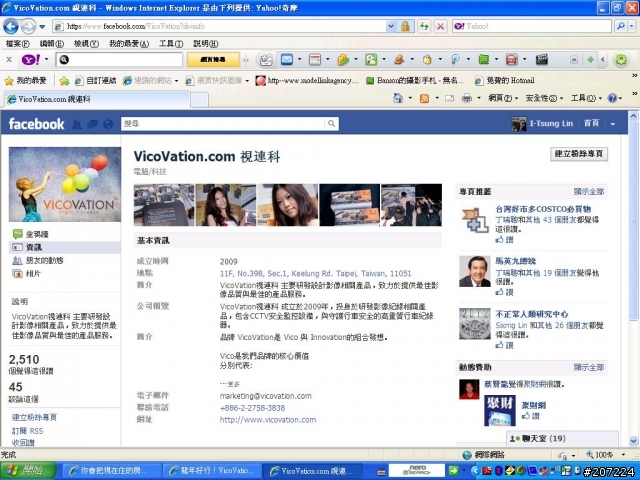Click the Refresh page icon
The height and width of the screenshot is (480, 640).
coord(424,27)
